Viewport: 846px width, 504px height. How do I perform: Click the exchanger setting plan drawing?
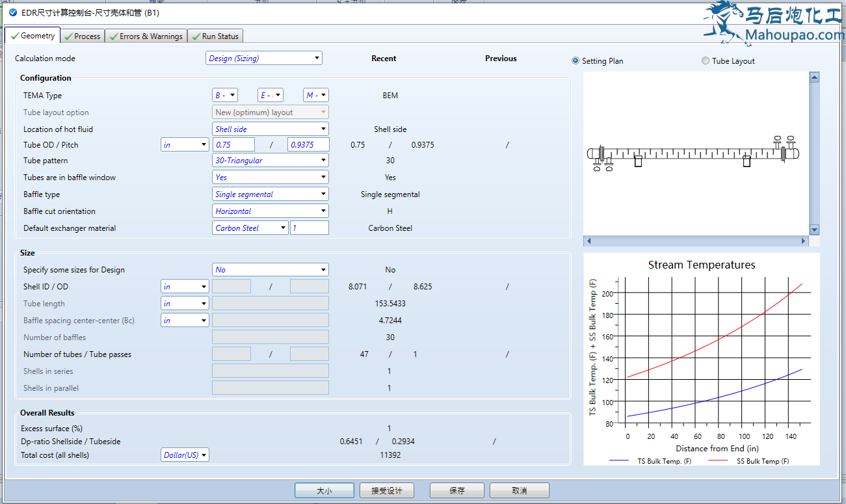coord(693,155)
